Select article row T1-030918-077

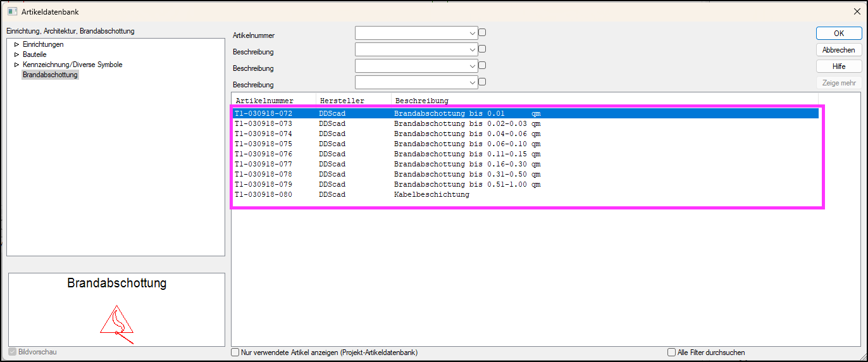pyautogui.click(x=525, y=164)
